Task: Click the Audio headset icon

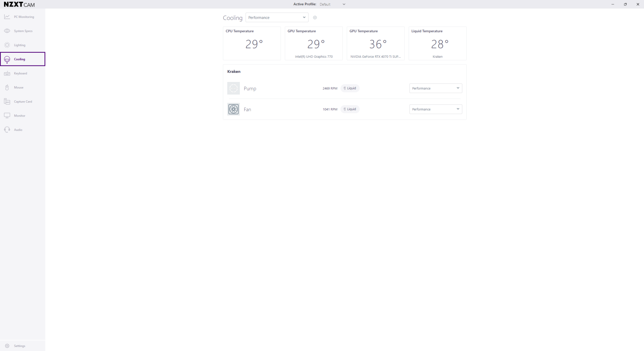Action: [7, 130]
